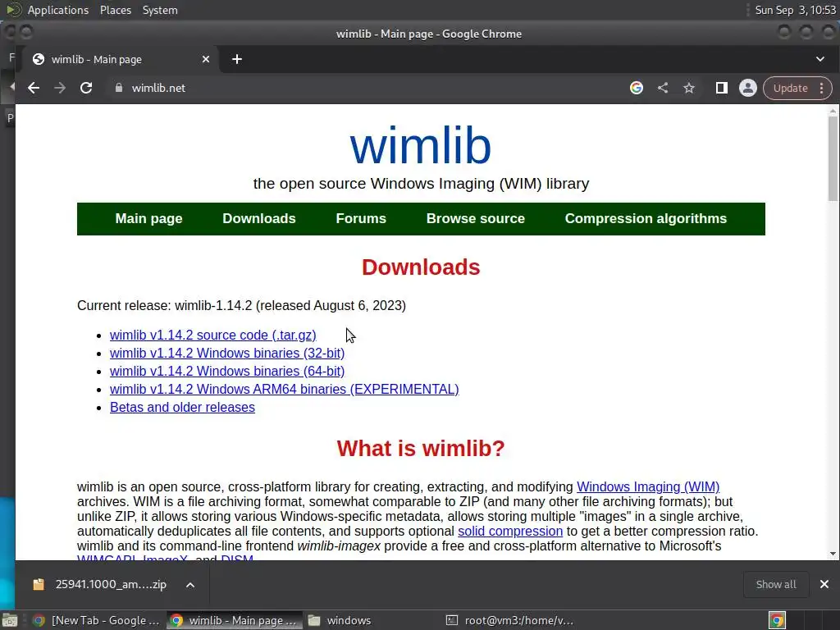
Task: Open the Chrome three-dot menu
Action: (822, 88)
